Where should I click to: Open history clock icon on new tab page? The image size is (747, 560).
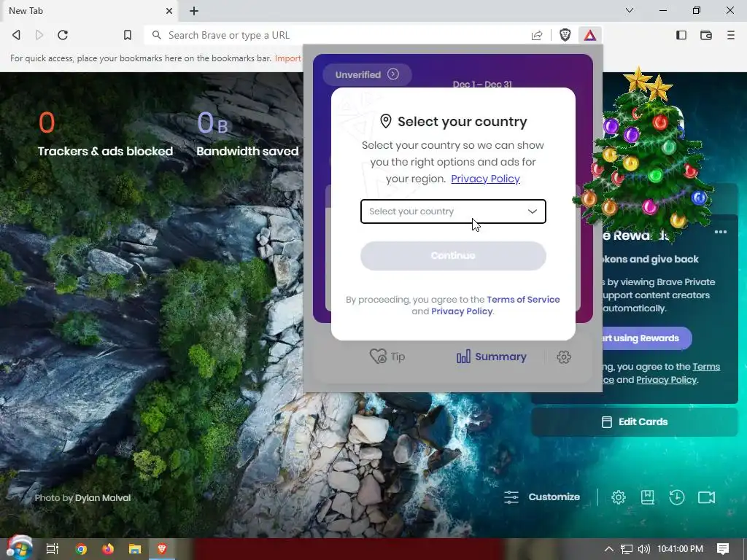(x=676, y=497)
